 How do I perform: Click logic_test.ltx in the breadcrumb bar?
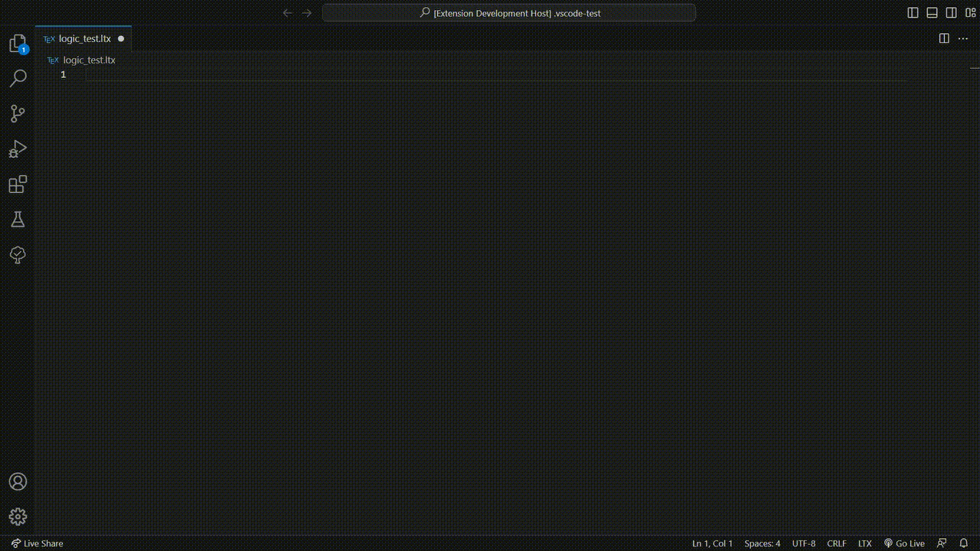pos(89,60)
